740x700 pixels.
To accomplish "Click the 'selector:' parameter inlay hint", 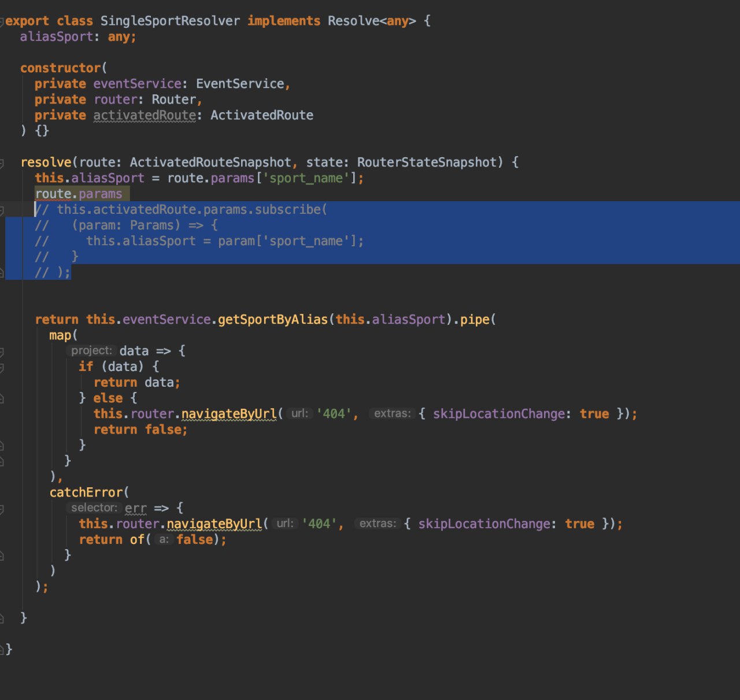I will (94, 508).
